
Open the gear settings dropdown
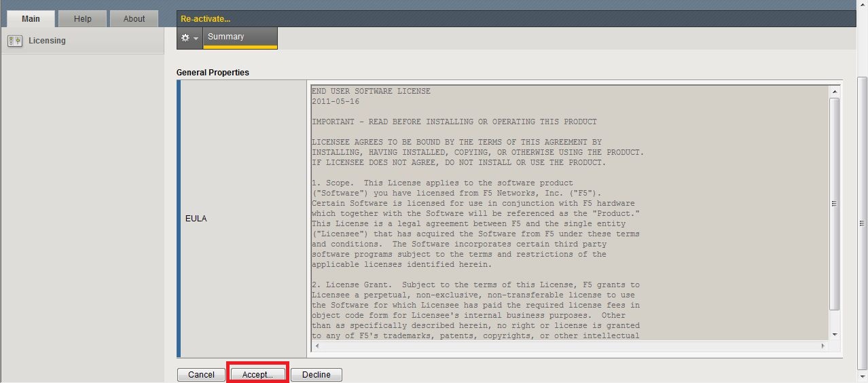click(189, 38)
